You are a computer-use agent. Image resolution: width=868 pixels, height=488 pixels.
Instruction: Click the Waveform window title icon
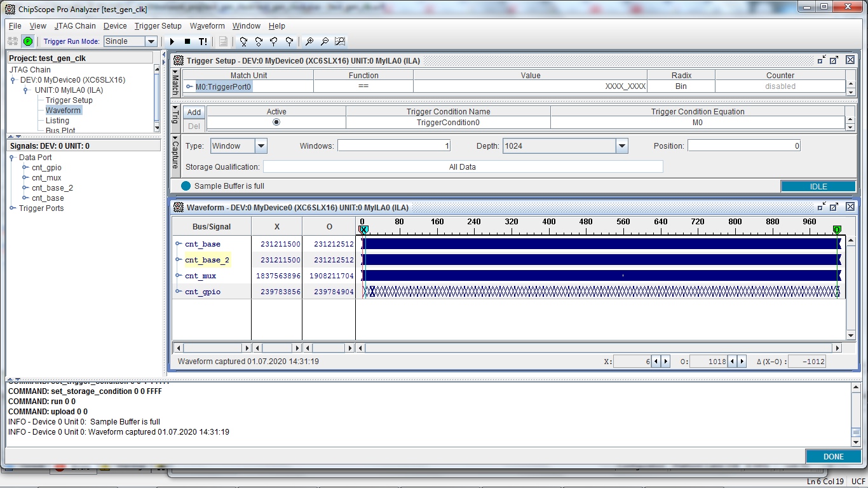[x=179, y=207]
